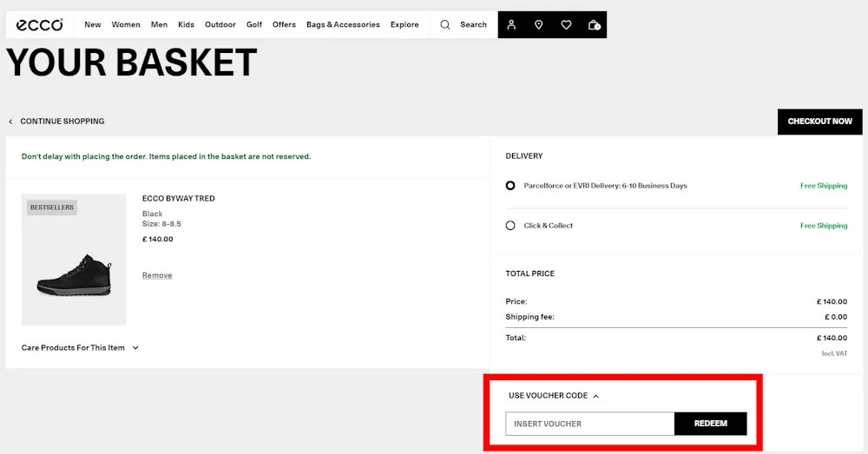The width and height of the screenshot is (868, 454).
Task: Click the Redeem voucher button
Action: pos(710,424)
